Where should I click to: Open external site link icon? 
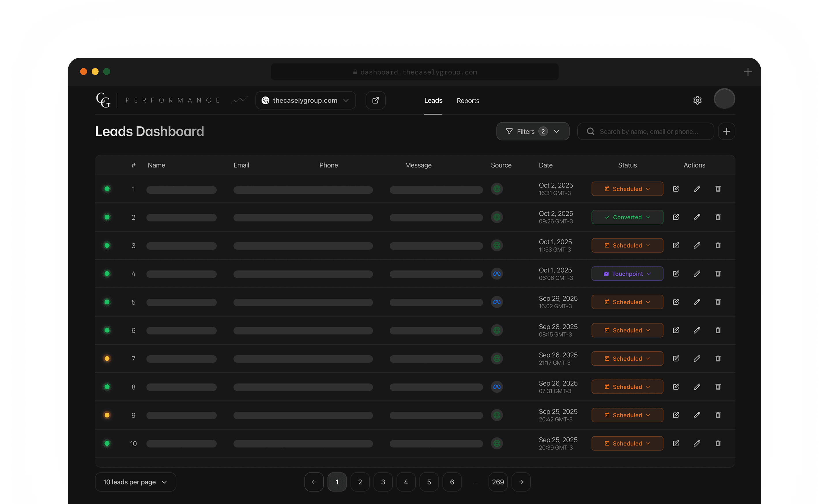pyautogui.click(x=376, y=100)
